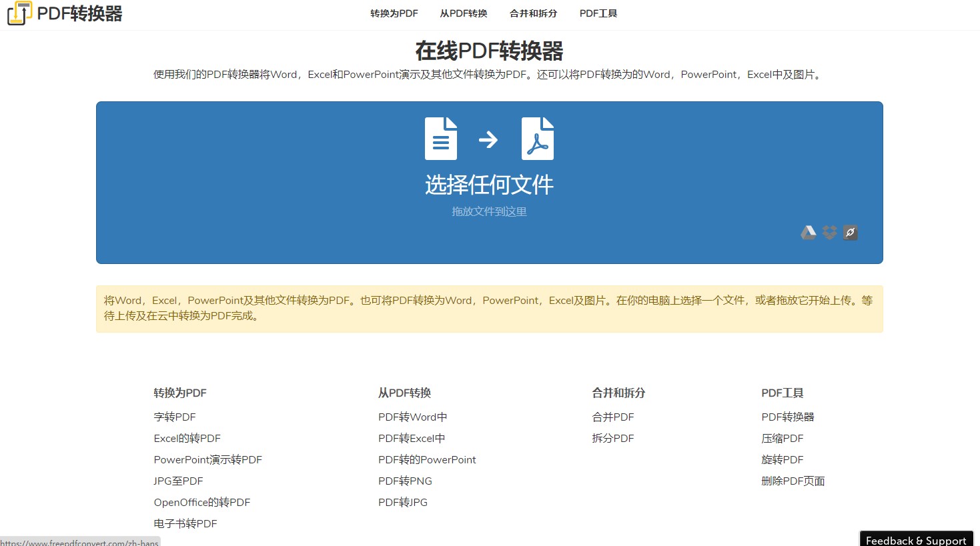This screenshot has width=980, height=546.
Task: Open the 拆分PDF link
Action: coord(613,438)
